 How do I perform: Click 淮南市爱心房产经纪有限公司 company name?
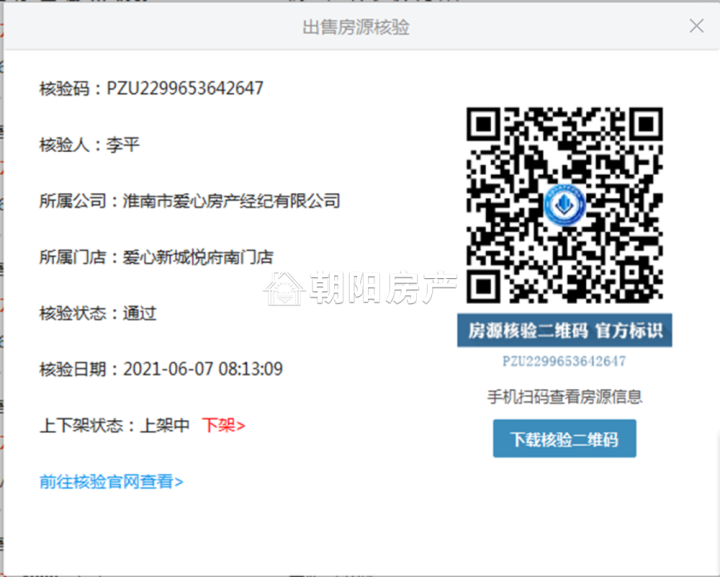coord(231,201)
